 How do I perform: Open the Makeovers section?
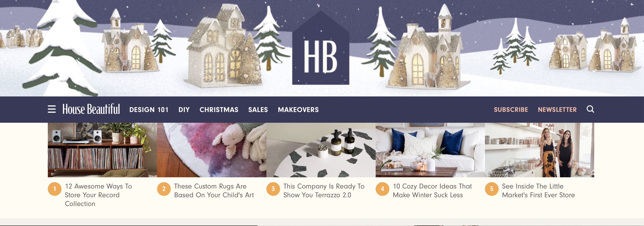point(298,110)
